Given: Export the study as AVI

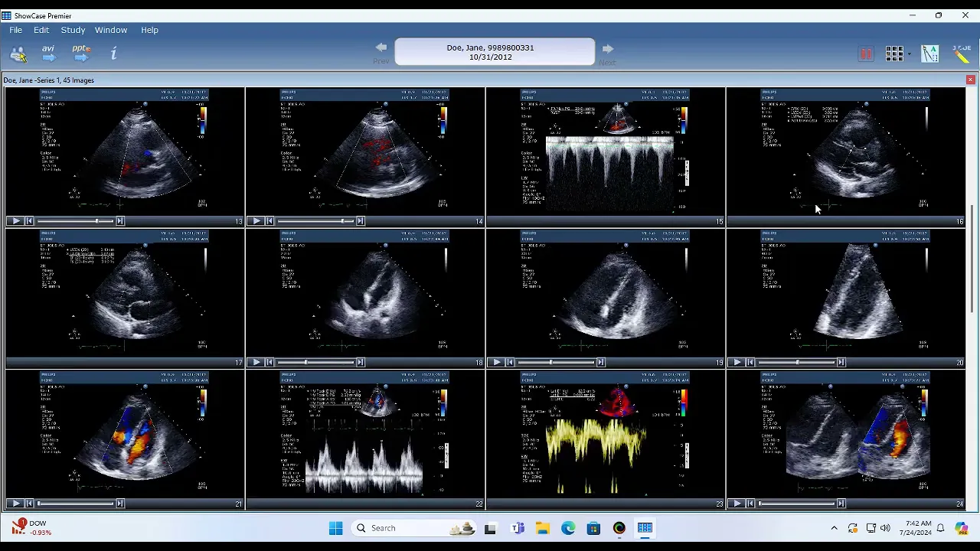Looking at the screenshot, I should tap(48, 53).
